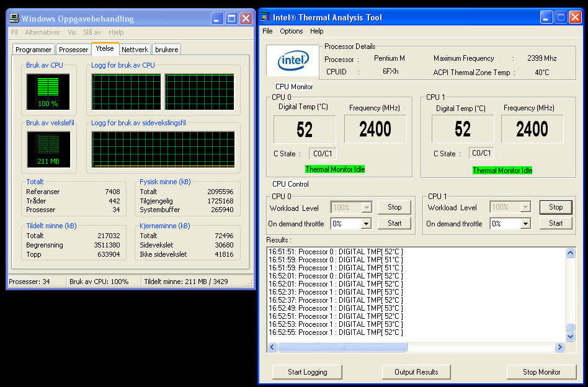This screenshot has height=387, width=588.
Task: Click the ACPI Thermal Zone Temp value 40°C
Action: (542, 73)
